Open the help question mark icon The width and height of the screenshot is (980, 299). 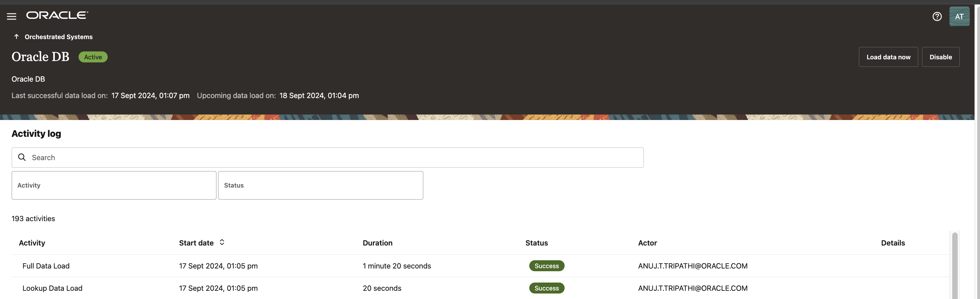pyautogui.click(x=937, y=16)
